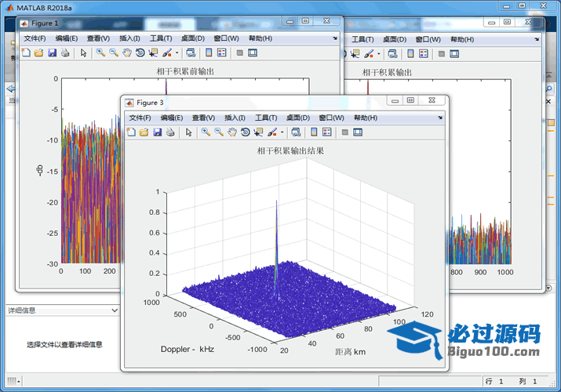Viewport: 561px width, 392px height.
Task: Hide Plot Tools icon in Figure 3
Action: point(345,132)
